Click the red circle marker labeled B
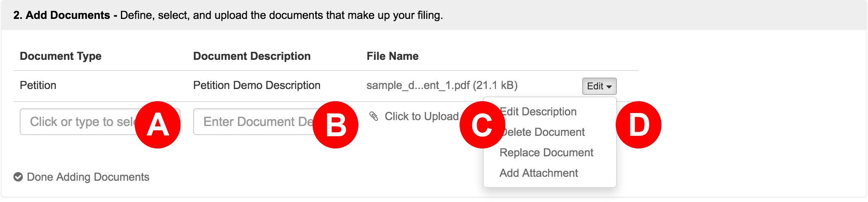Viewport: 868px width, 202px height. (335, 125)
